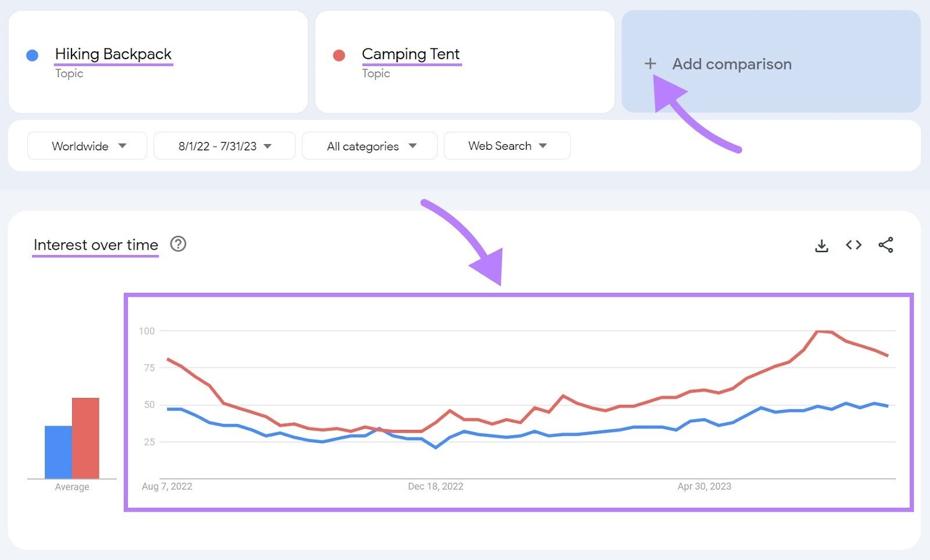
Task: Click the Interest over time heading
Action: (x=95, y=245)
